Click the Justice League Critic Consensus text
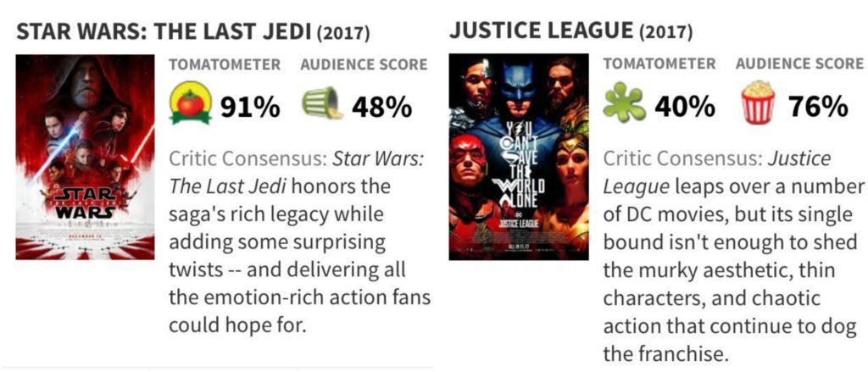The height and width of the screenshot is (372, 868). (x=733, y=255)
